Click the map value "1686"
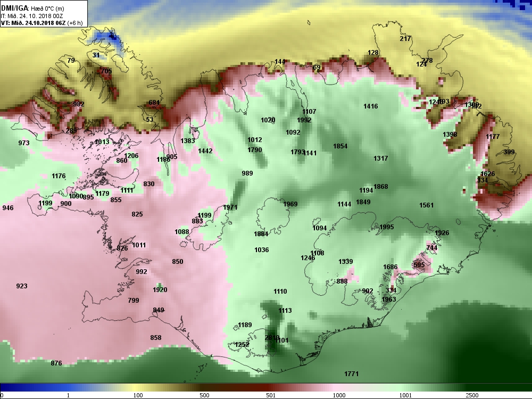Image resolution: width=532 pixels, height=399 pixels. (x=390, y=267)
